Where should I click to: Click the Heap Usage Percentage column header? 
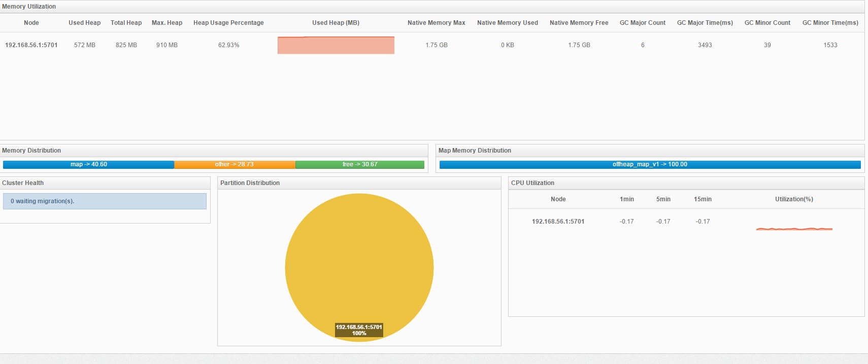tap(228, 23)
